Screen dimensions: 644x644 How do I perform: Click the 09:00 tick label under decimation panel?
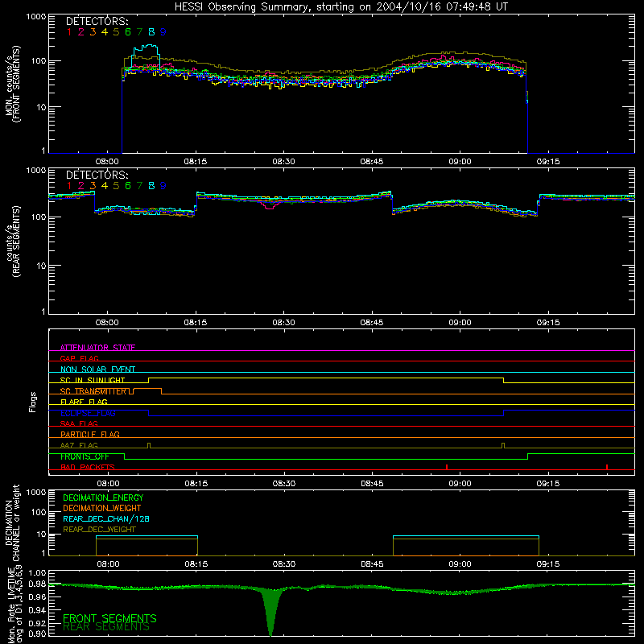click(x=460, y=564)
